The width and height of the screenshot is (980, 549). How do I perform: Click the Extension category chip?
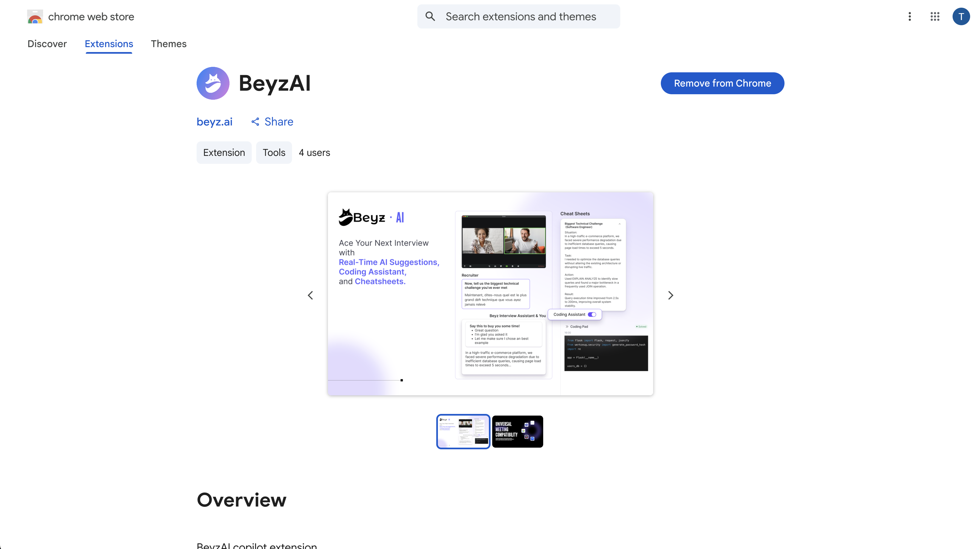(224, 153)
